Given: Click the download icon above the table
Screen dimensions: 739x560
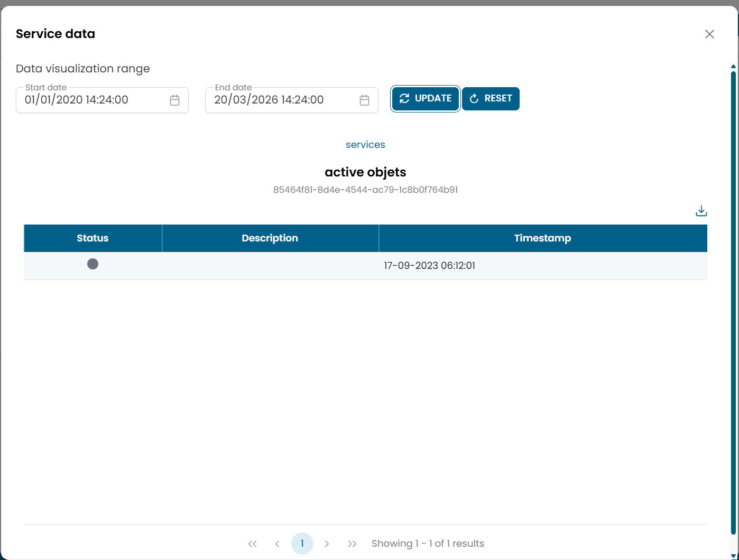Looking at the screenshot, I should coord(701,210).
